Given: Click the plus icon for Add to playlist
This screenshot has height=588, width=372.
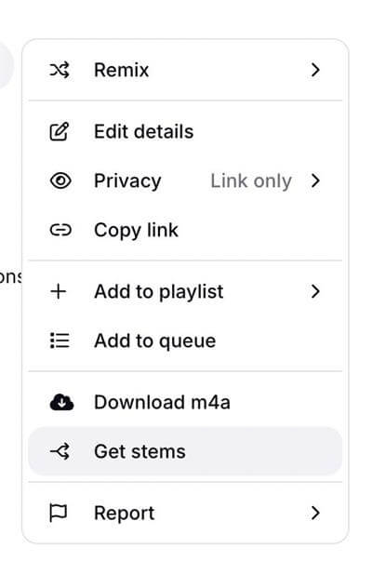Looking at the screenshot, I should (59, 291).
